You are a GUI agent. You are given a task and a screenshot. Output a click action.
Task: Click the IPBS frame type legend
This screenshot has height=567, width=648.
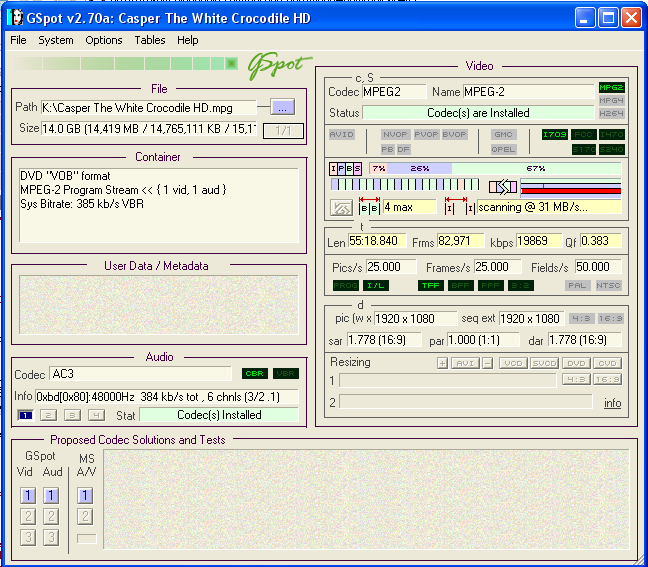(345, 169)
